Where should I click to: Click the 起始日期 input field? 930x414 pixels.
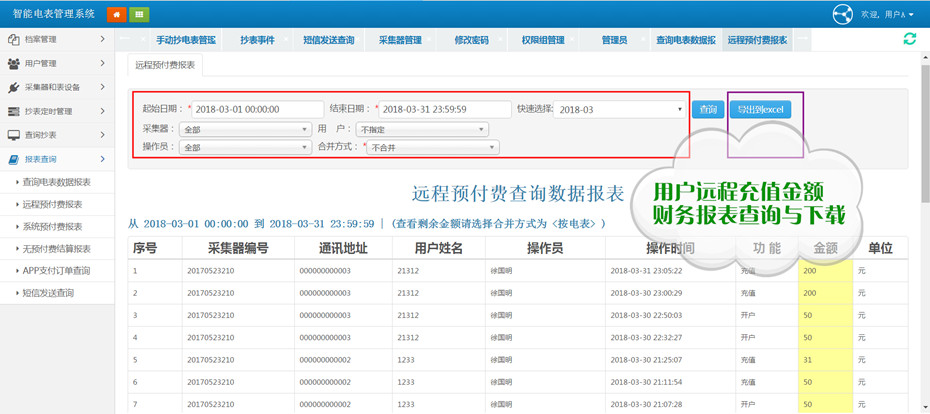click(257, 109)
